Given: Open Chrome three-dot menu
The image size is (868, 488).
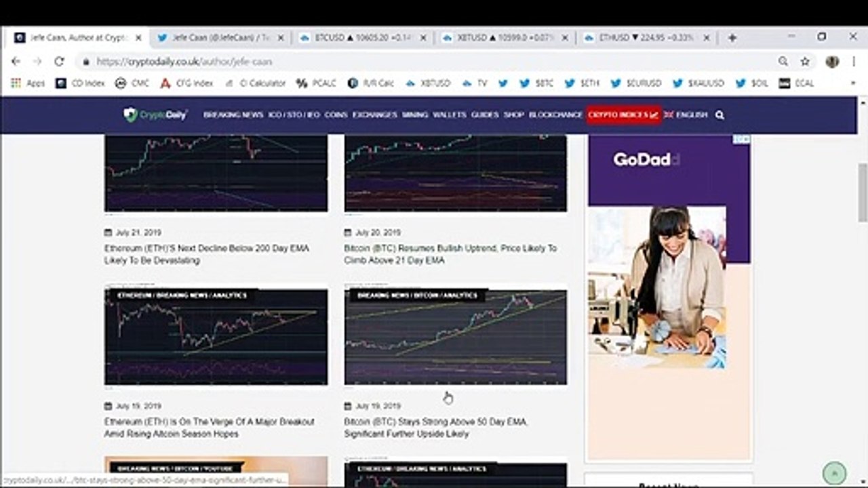Looking at the screenshot, I should tap(854, 62).
